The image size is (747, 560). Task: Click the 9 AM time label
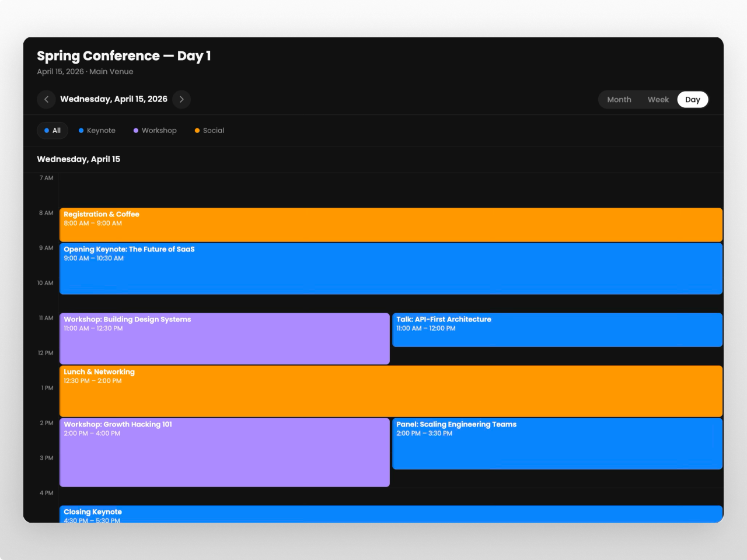(46, 248)
